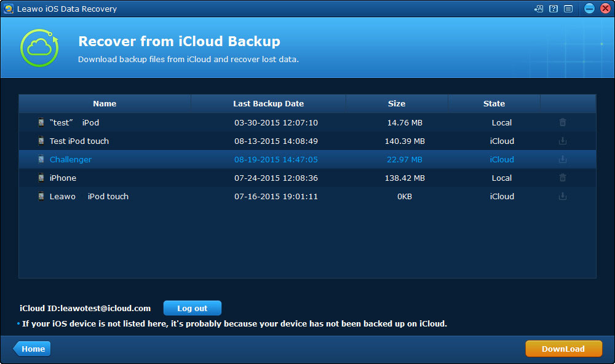Click date 08-19-2015 14:47:05
Image resolution: width=615 pixels, height=364 pixels.
[276, 159]
